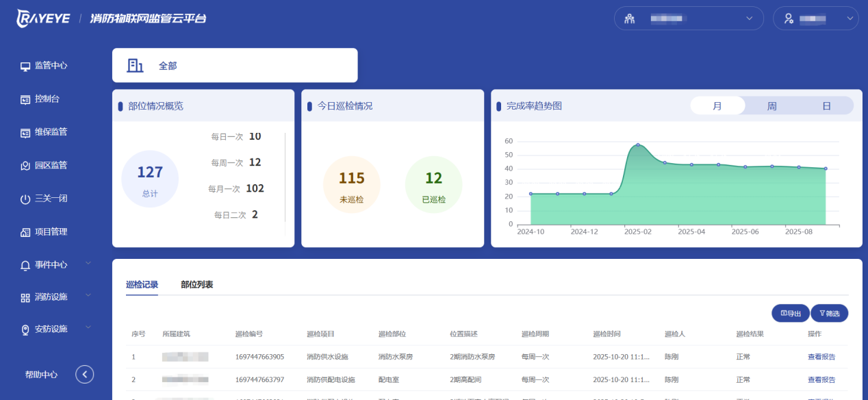This screenshot has width=868, height=400.
Task: Click the 三关一闭 power icon
Action: pos(25,199)
